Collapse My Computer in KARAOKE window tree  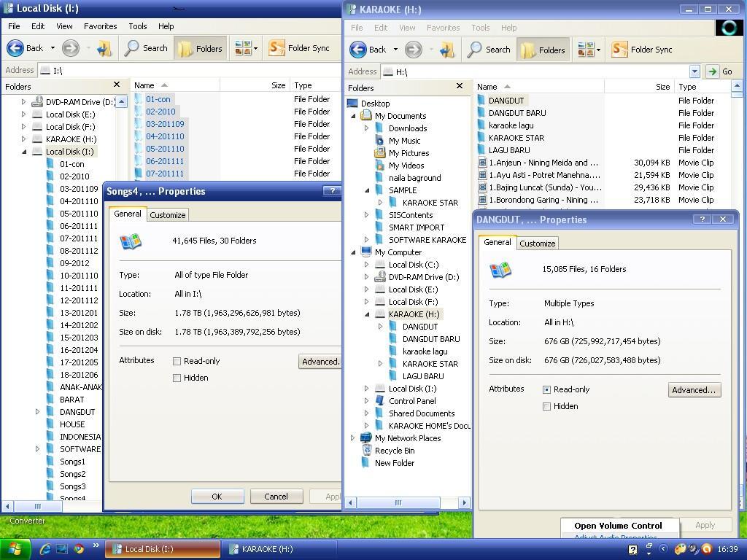tap(353, 252)
